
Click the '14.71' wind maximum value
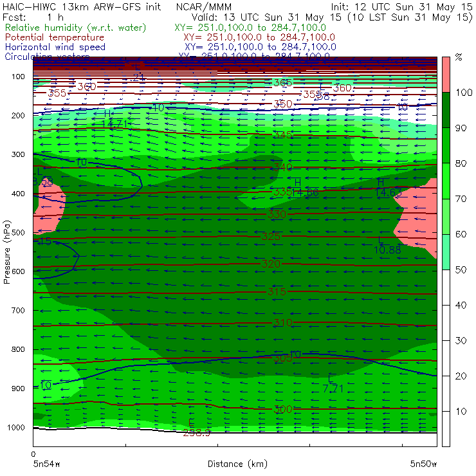click(x=114, y=124)
